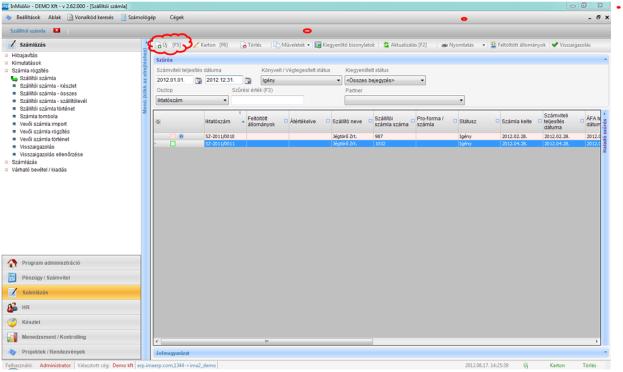The height and width of the screenshot is (372, 623).
Task: Open the Pénzügy / Számvitel module
Action: (x=71, y=277)
